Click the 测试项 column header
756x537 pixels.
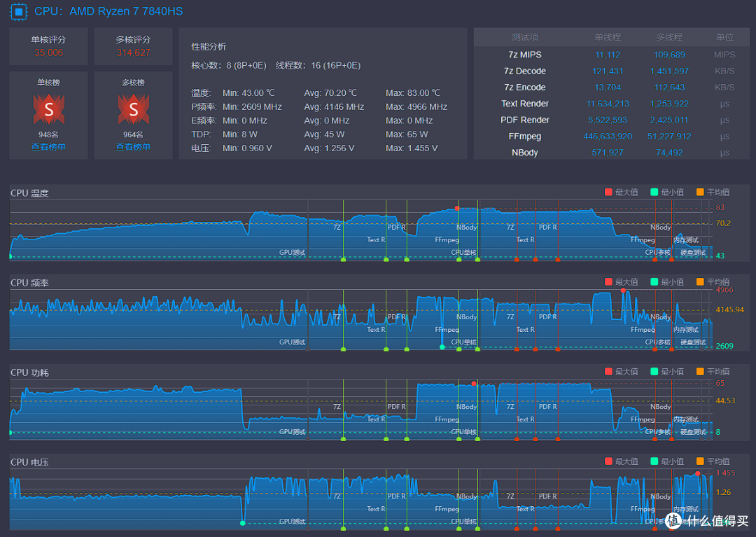coord(524,37)
